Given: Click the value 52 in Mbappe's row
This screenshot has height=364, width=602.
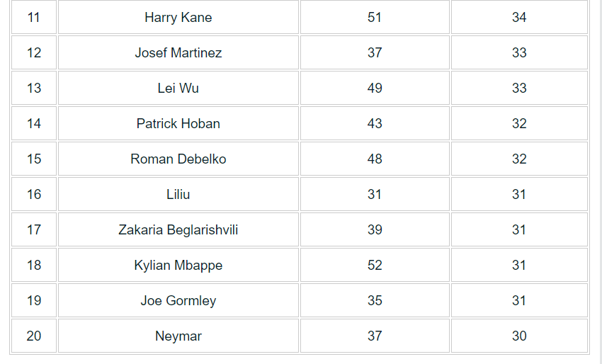Looking at the screenshot, I should (x=375, y=265).
